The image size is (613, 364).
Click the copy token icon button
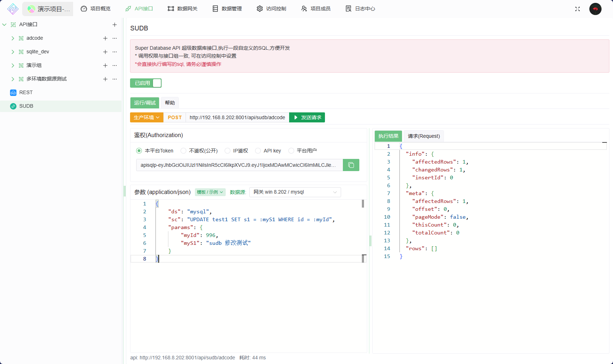click(x=351, y=165)
